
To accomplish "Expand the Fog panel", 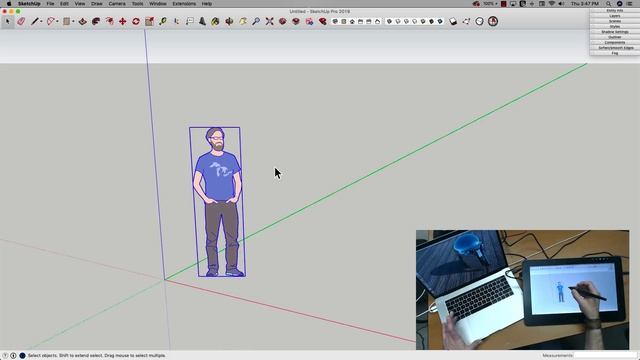I will tap(615, 53).
